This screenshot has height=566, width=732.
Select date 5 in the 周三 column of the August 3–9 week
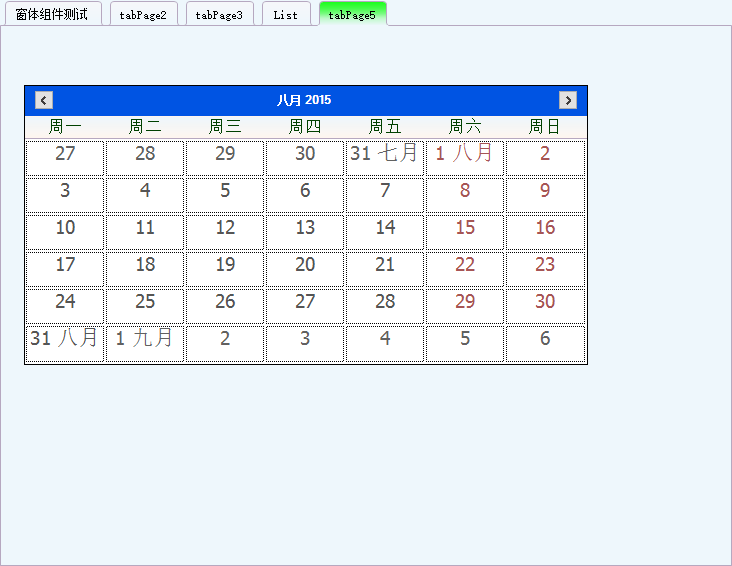[225, 195]
